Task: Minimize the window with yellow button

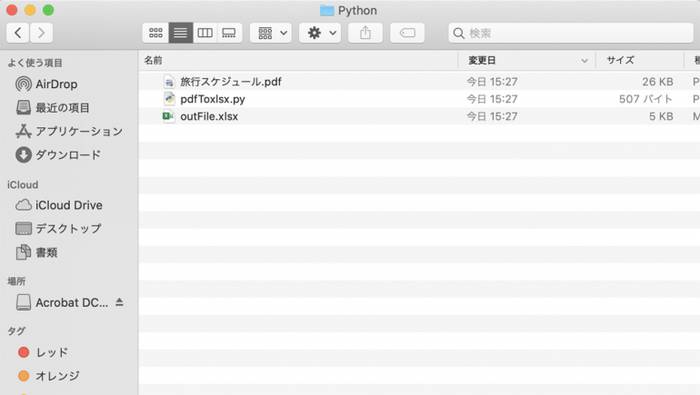Action: tap(30, 10)
